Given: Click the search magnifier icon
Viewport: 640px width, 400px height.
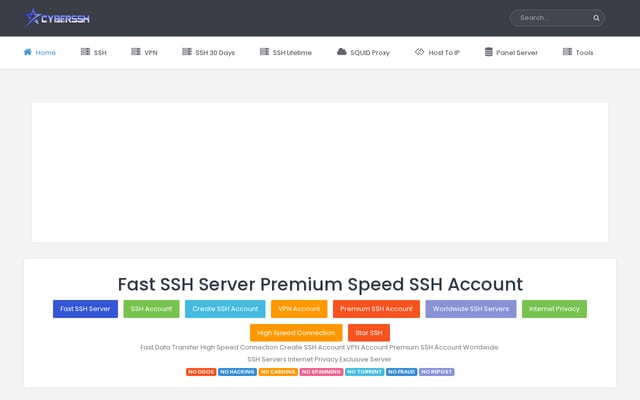Looking at the screenshot, I should click(x=596, y=18).
